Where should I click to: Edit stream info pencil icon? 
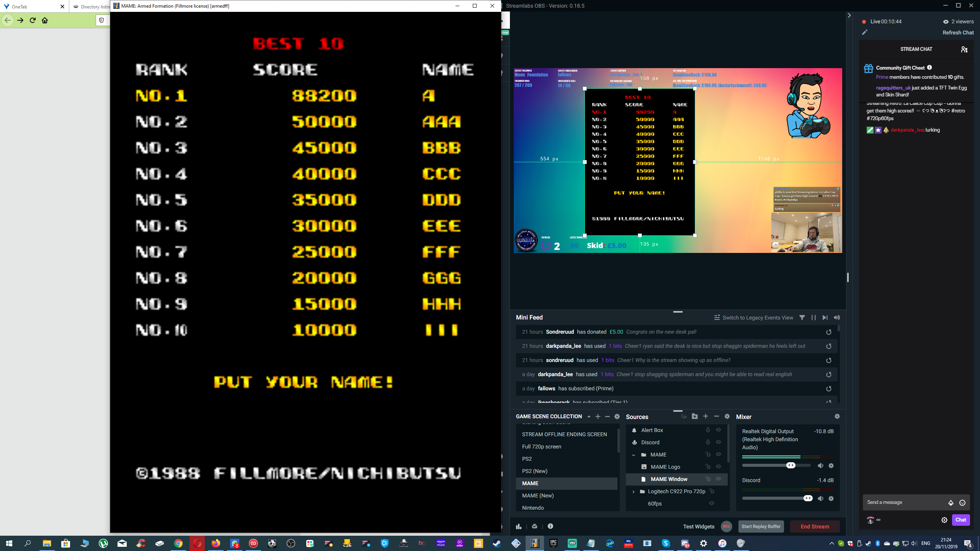coord(865,33)
